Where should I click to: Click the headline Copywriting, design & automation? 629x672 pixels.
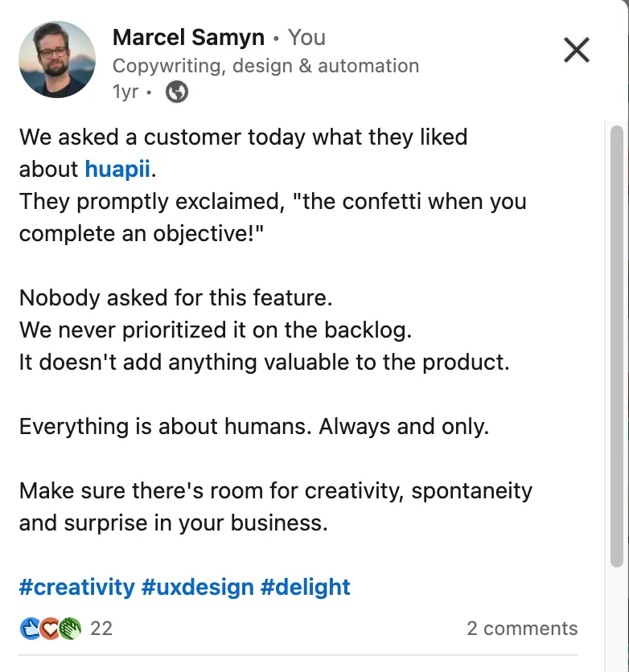265,65
